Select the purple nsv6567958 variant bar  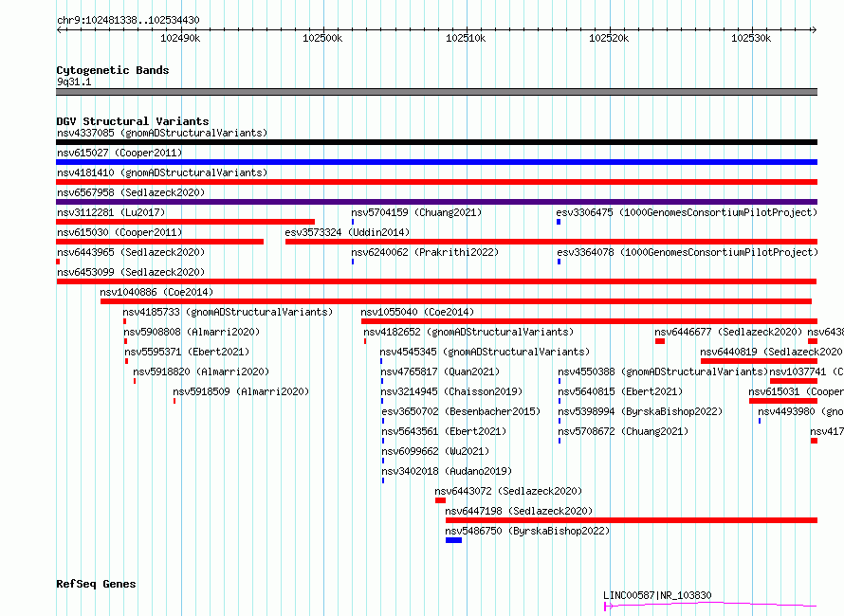click(436, 202)
